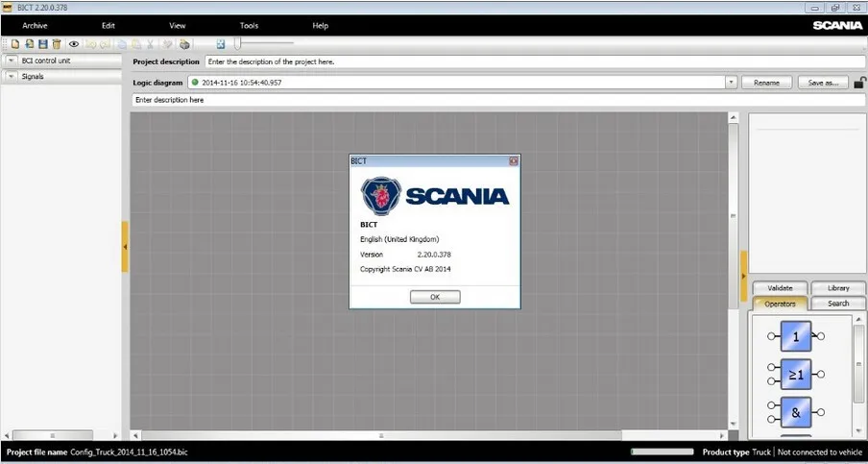Click the green status dot in Logic diagram
The height and width of the screenshot is (464, 868).
pyautogui.click(x=195, y=82)
